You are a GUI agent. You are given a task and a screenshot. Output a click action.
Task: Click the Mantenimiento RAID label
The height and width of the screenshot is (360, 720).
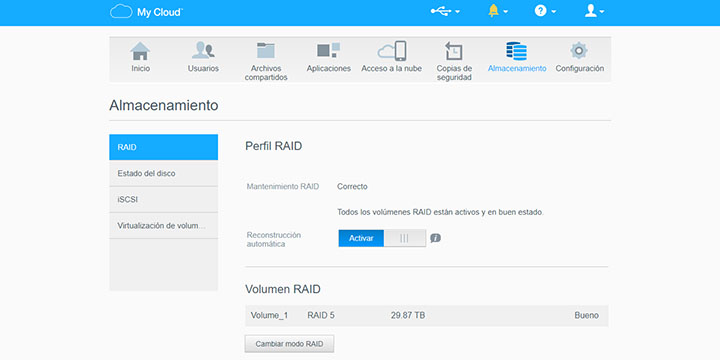[283, 187]
